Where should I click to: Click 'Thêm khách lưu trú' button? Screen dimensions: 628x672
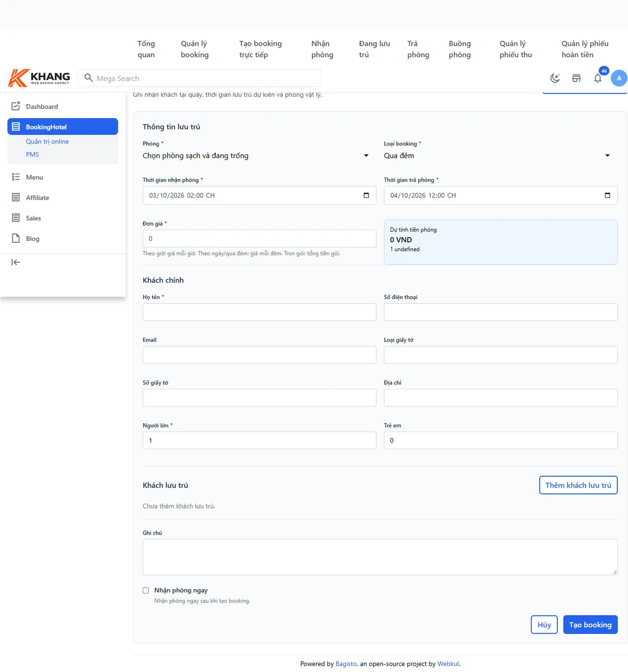[x=578, y=485]
